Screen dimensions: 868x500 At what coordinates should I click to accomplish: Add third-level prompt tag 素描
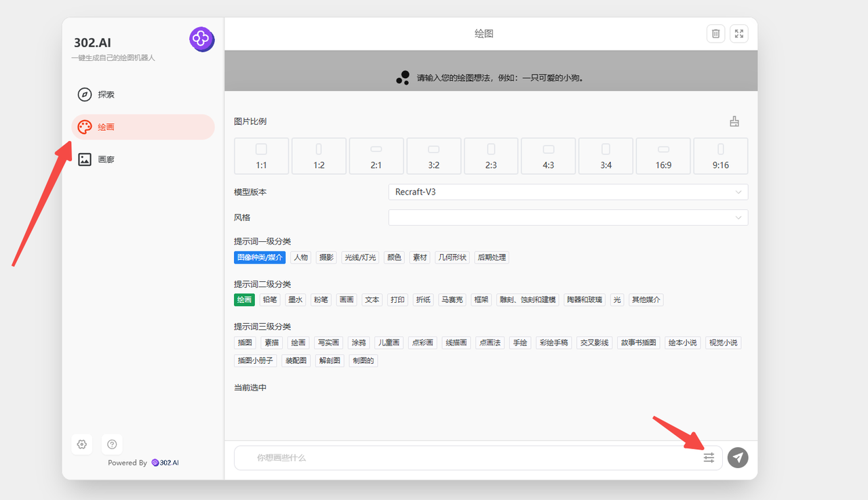272,343
